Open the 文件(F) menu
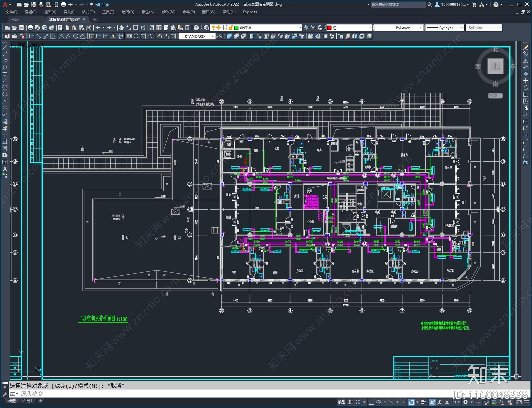 point(11,12)
